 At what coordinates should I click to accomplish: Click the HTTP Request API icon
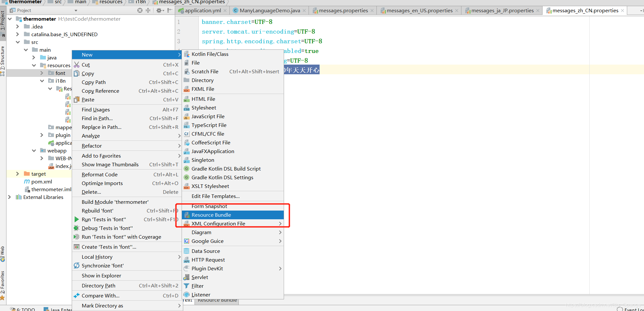tap(186, 260)
